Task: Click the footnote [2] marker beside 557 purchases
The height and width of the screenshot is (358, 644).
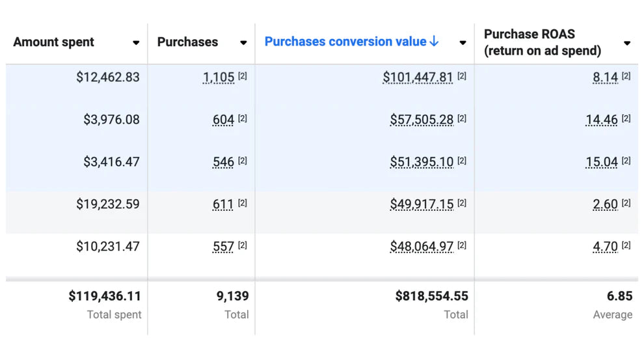Action: 243,245
